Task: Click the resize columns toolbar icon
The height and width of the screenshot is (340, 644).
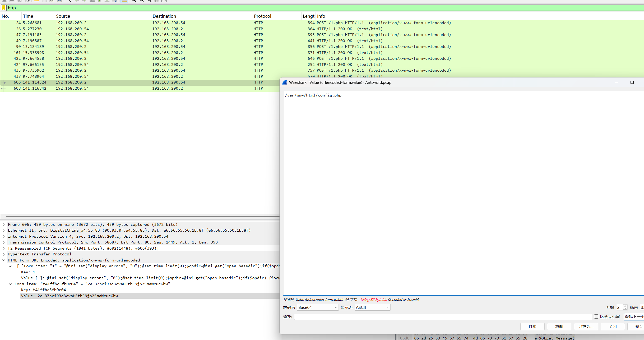Action: coord(164,1)
